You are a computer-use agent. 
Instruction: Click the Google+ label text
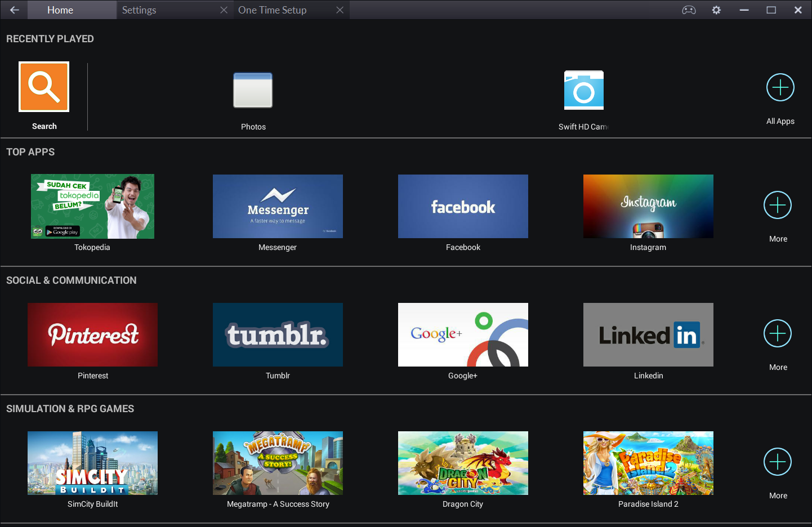[463, 376]
